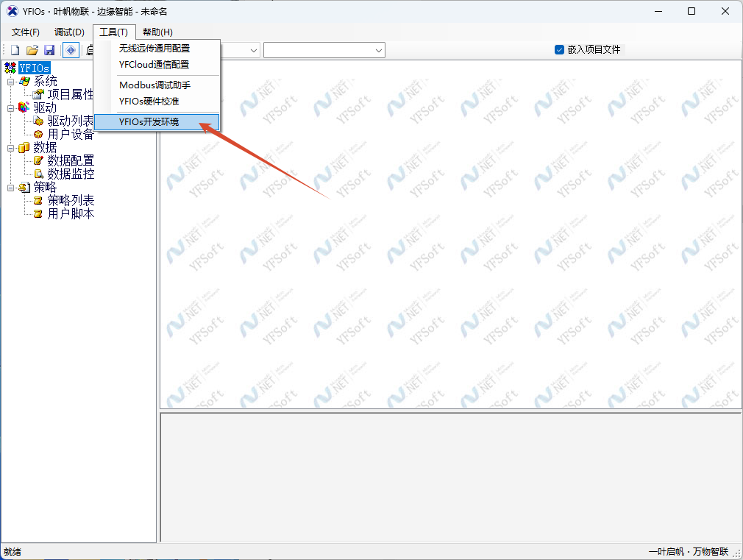Open the 帮助(H) menu
The height and width of the screenshot is (560, 743).
157,32
